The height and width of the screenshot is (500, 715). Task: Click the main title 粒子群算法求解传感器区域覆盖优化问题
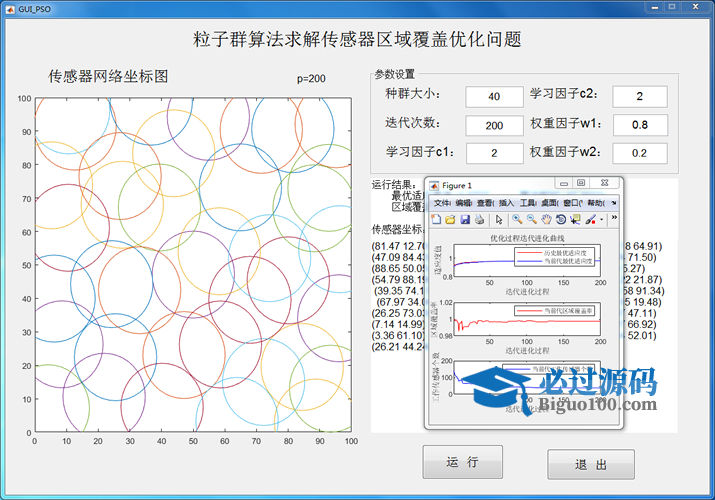pos(357,40)
